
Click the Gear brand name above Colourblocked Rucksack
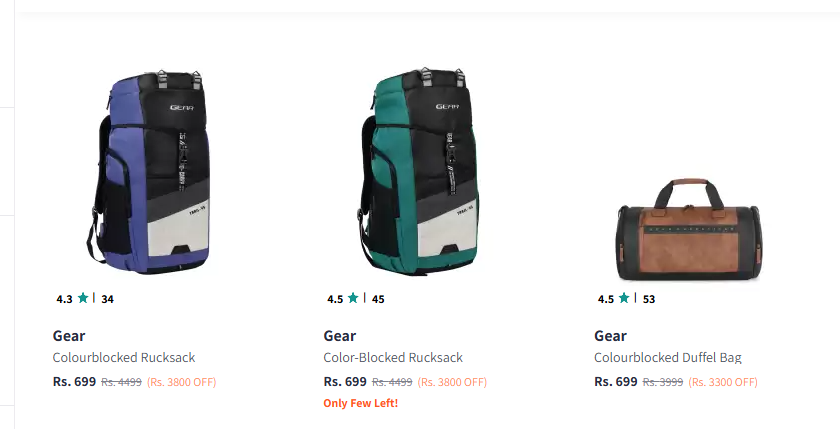pos(69,336)
